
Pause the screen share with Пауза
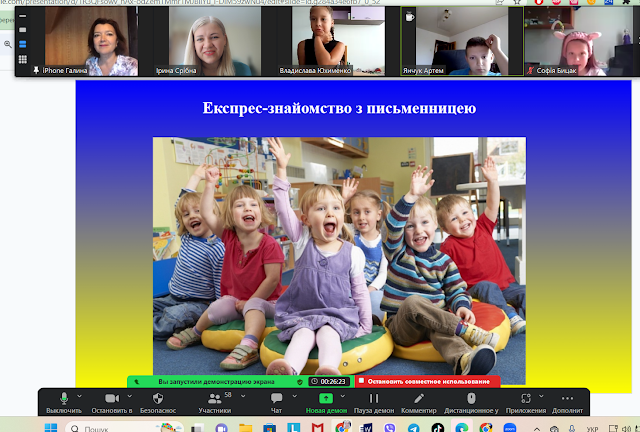click(x=374, y=402)
